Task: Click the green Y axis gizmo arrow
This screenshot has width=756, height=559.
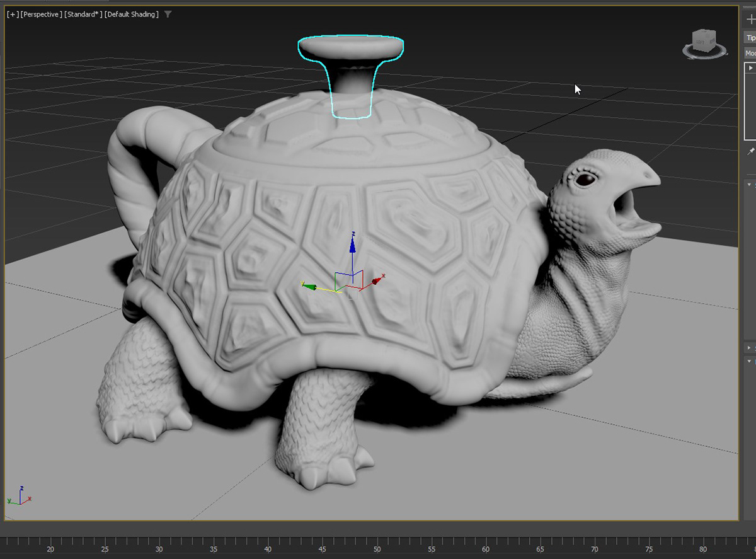Action: pyautogui.click(x=309, y=286)
